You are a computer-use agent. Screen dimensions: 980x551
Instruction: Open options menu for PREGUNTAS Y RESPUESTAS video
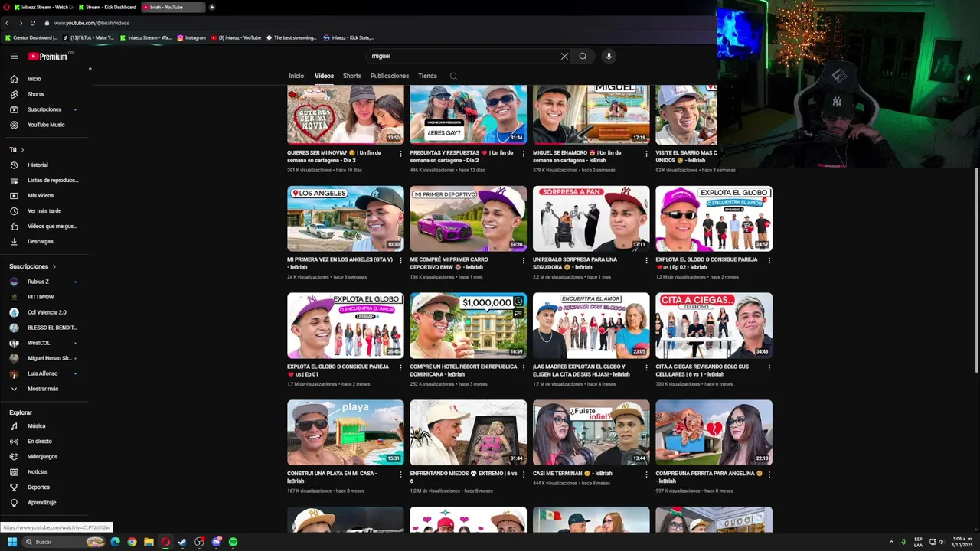point(523,154)
